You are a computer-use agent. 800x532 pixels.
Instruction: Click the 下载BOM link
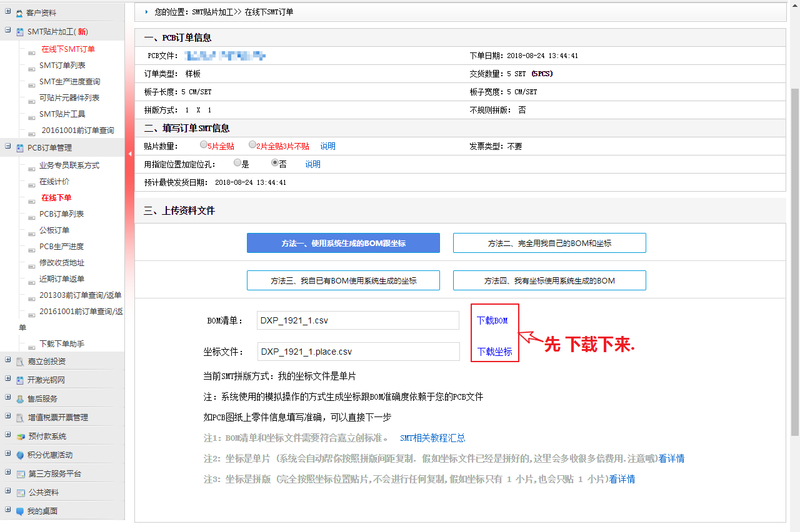[492, 320]
